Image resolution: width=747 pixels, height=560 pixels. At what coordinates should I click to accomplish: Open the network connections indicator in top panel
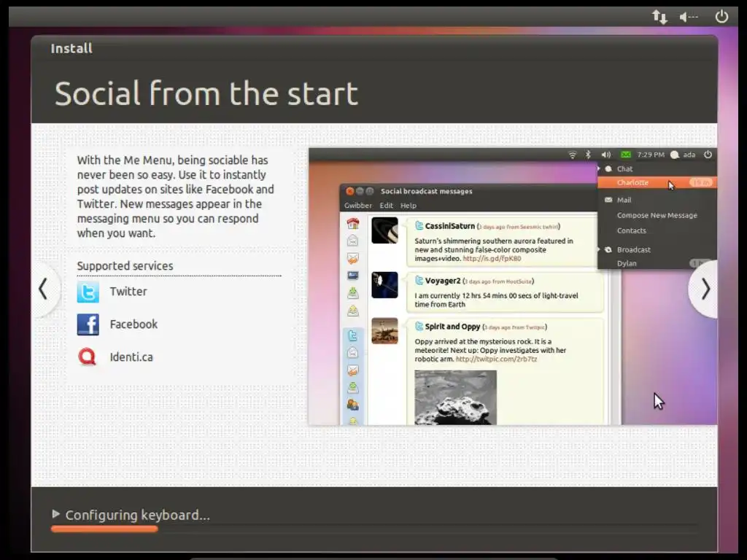[659, 17]
